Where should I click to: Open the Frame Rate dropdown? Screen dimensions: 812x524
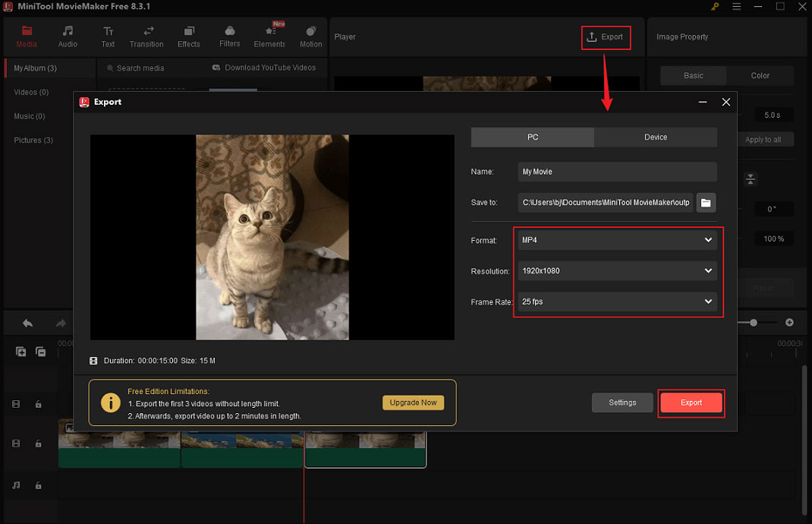[616, 301]
